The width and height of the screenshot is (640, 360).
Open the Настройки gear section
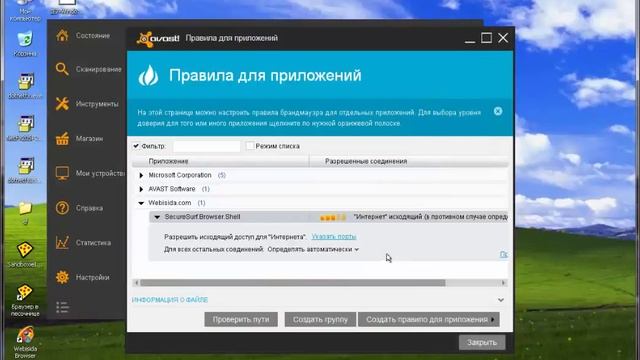pos(83,277)
